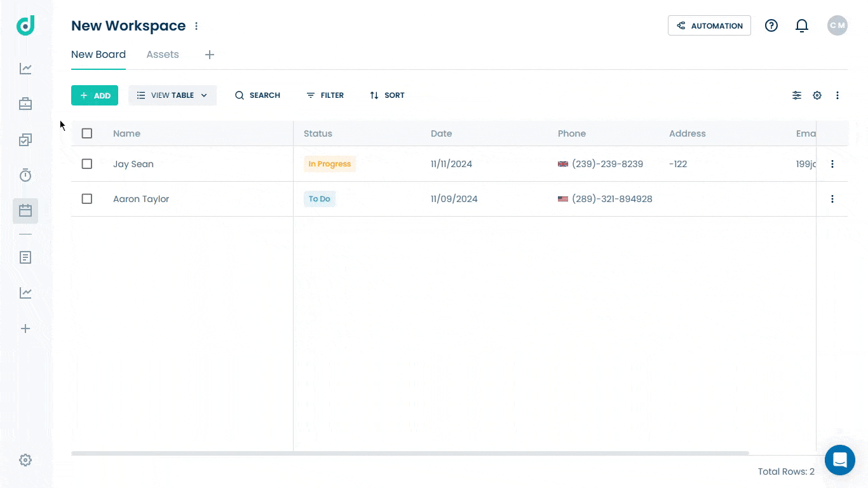Click US flag in Aaron Taylor phone
Viewport: 868px width, 488px height.
563,199
